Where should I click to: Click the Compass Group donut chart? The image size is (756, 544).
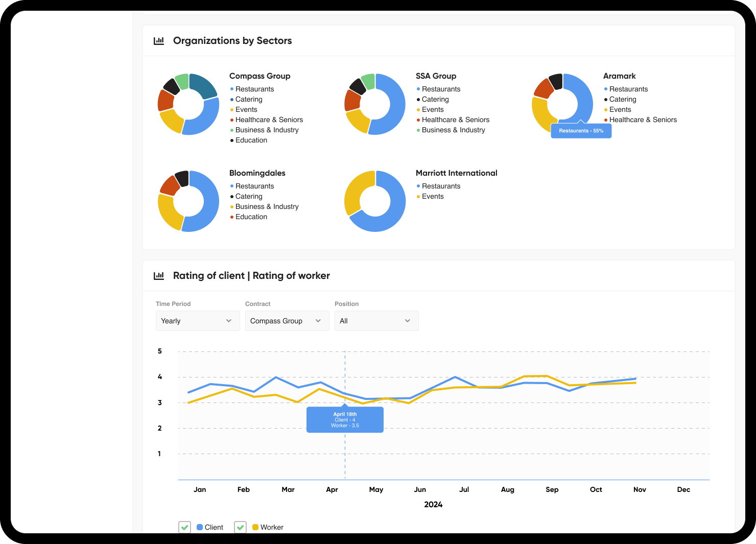pyautogui.click(x=188, y=104)
